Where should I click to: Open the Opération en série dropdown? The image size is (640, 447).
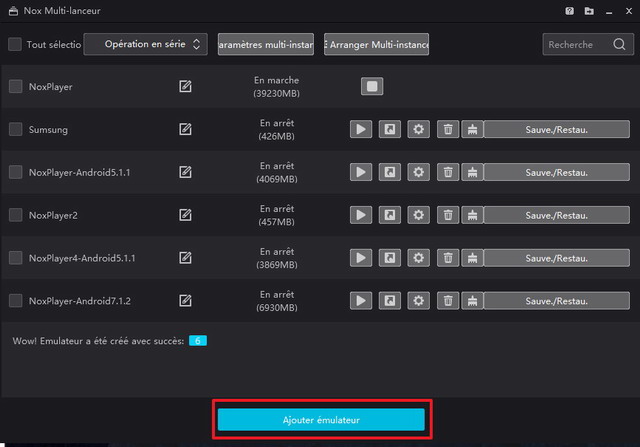coord(146,44)
